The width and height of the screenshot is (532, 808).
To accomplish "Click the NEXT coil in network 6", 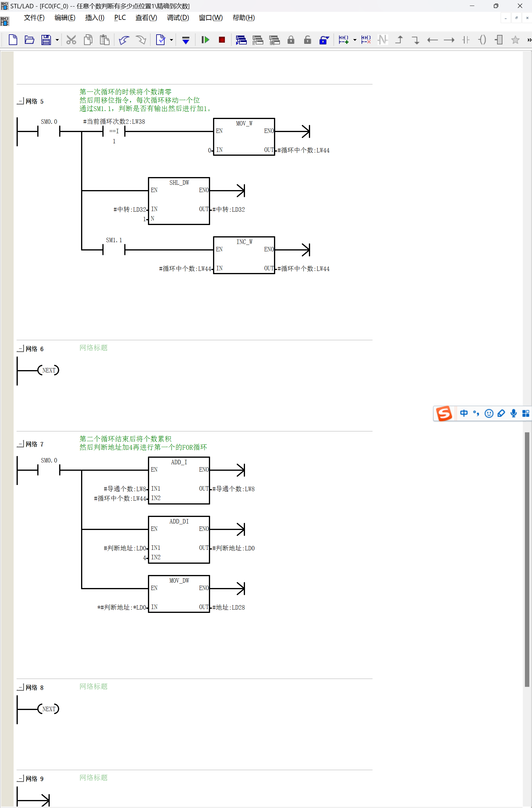I will 49,370.
